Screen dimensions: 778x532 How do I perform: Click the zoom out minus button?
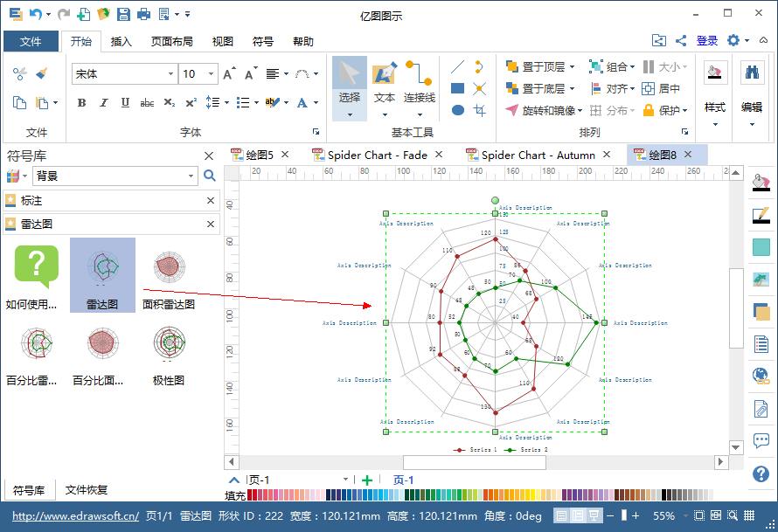click(610, 515)
